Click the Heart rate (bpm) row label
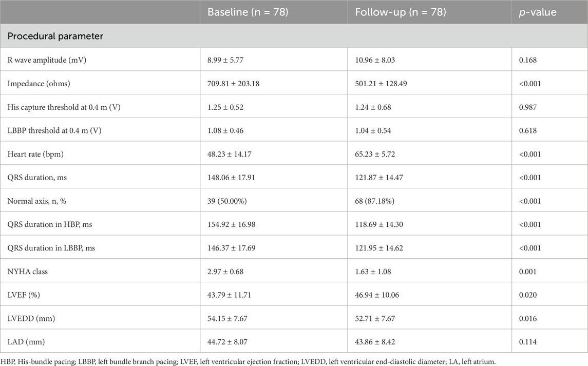Screen dimensions: 588x366 coord(37,154)
